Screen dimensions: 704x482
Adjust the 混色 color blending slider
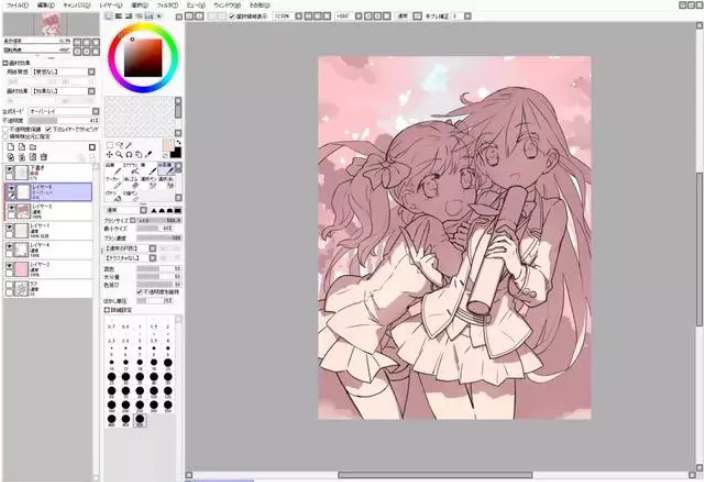click(x=159, y=269)
